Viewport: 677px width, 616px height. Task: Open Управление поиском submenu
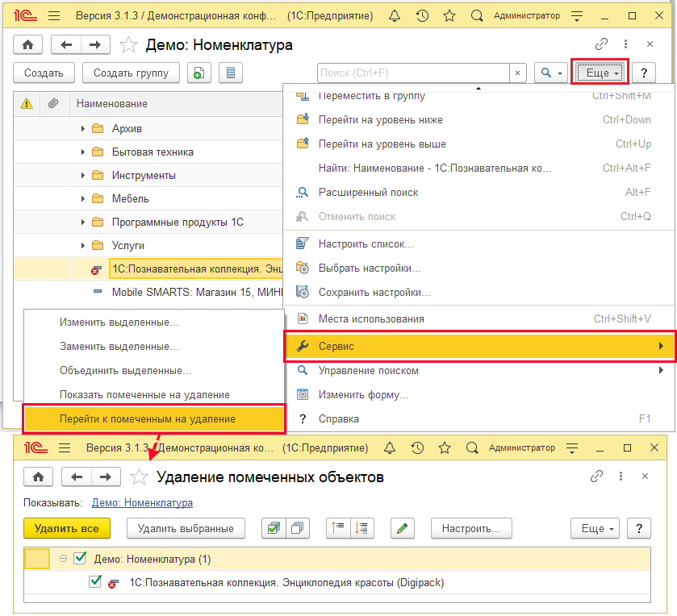pyautogui.click(x=479, y=371)
